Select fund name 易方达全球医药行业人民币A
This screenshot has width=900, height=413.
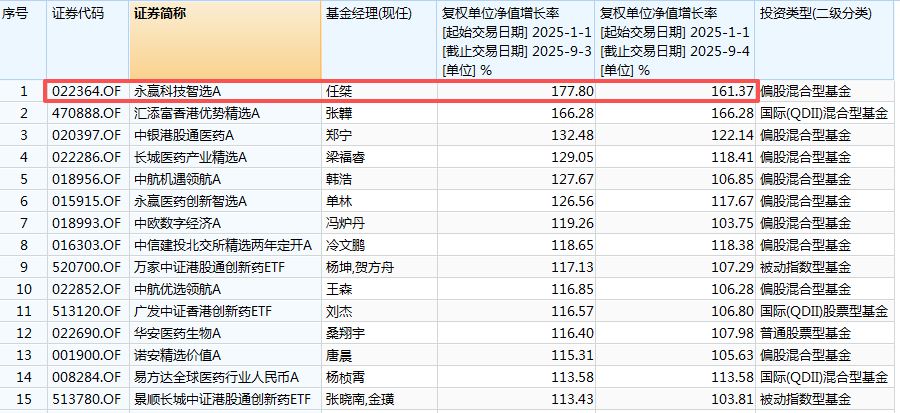216,377
